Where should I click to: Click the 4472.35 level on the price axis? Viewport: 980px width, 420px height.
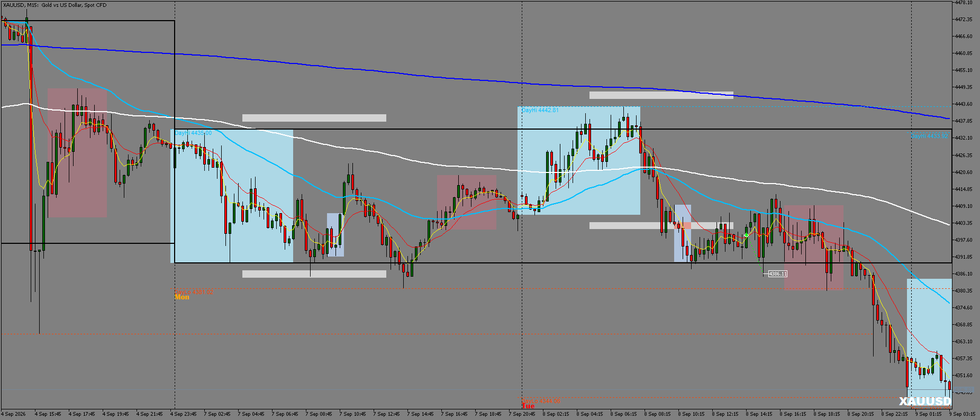click(964, 20)
